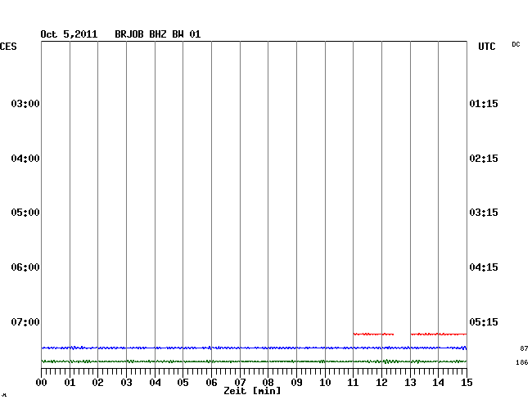
Task: Click the date label 'Oct 5,2011'
Action: [69, 34]
